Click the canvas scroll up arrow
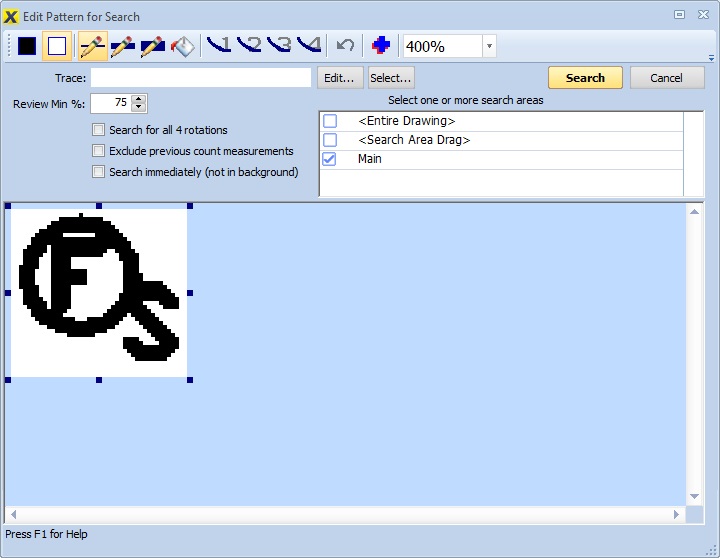The image size is (720, 558). click(x=694, y=212)
